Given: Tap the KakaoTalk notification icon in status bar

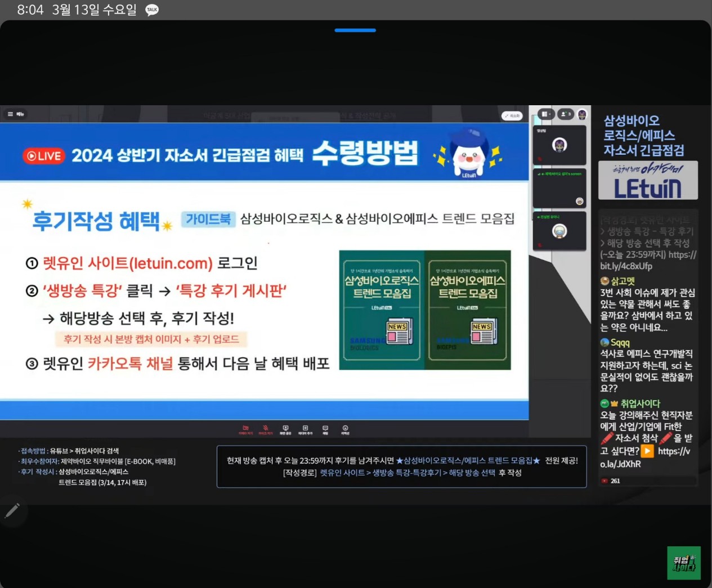Looking at the screenshot, I should tap(152, 10).
